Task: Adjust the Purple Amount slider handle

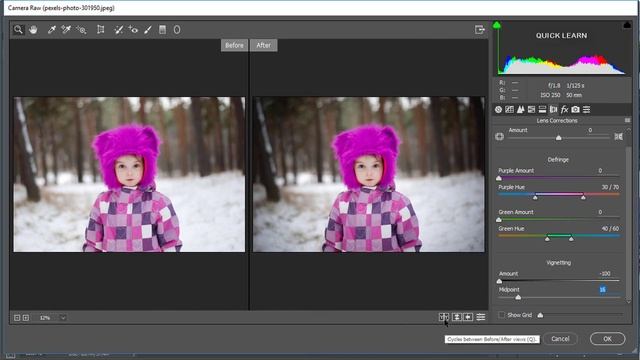Action: tap(499, 178)
